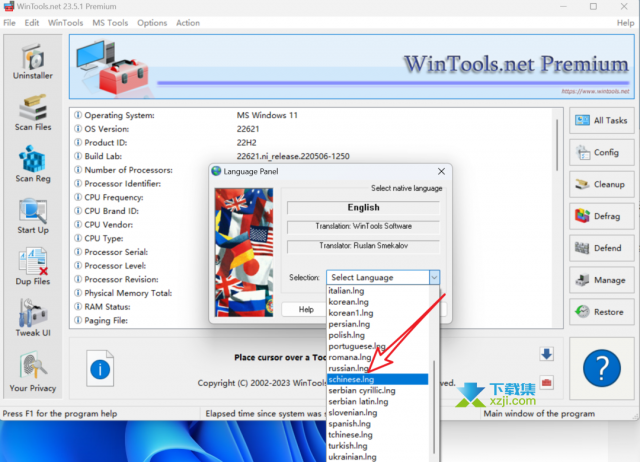Choose serbian latin.lng from the list
This screenshot has width=640, height=462.
(378, 402)
